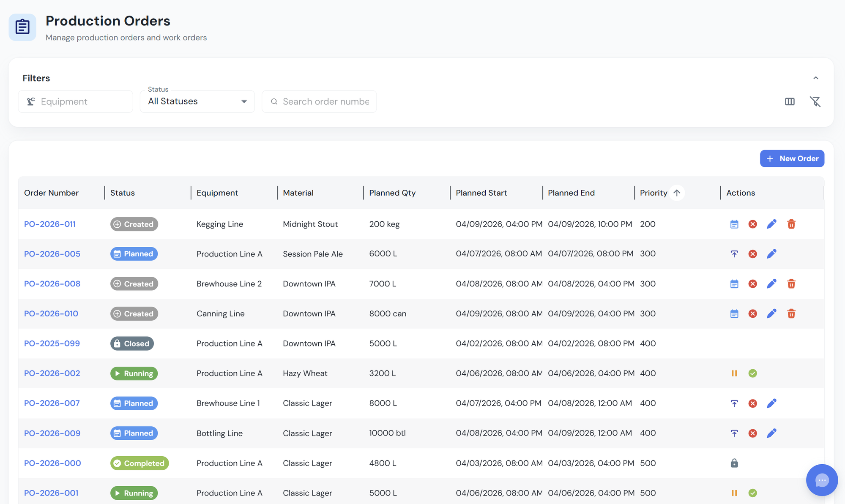This screenshot has height=504, width=845.
Task: Open order link PO-2026-002
Action: [52, 373]
